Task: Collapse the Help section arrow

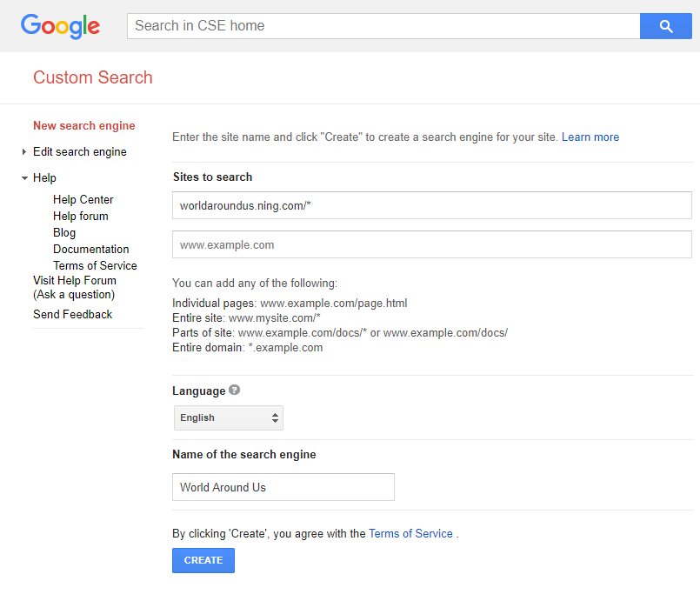Action: point(24,177)
